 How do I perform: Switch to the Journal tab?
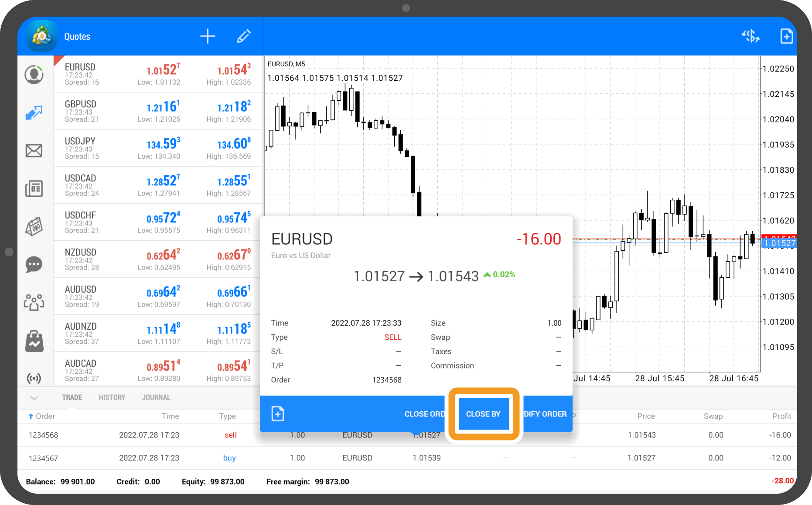pos(156,397)
